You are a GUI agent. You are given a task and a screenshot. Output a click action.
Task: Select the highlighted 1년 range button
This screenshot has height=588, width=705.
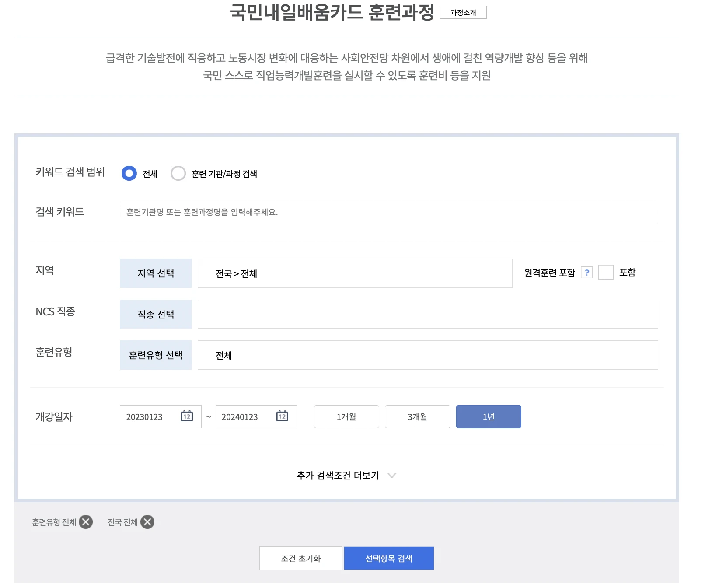tap(488, 416)
